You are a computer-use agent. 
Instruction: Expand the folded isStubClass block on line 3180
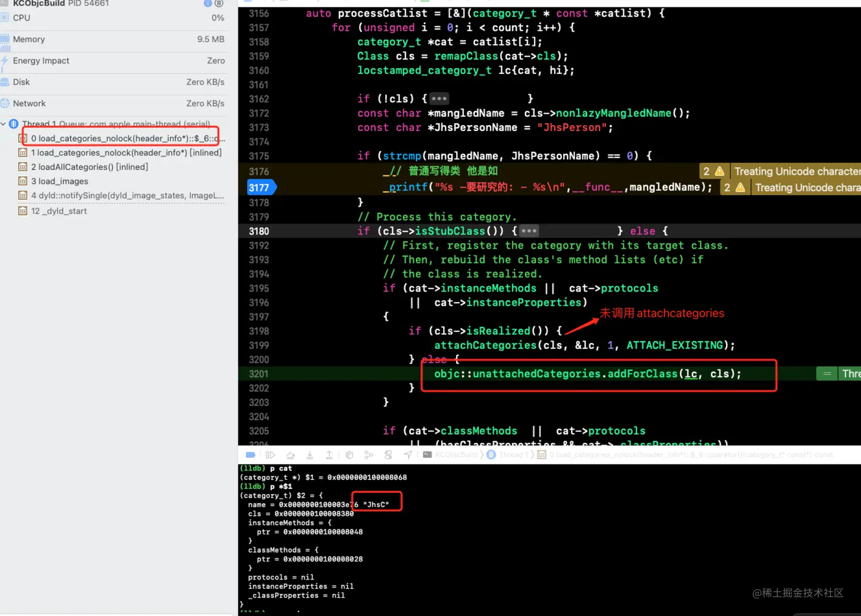click(x=529, y=231)
